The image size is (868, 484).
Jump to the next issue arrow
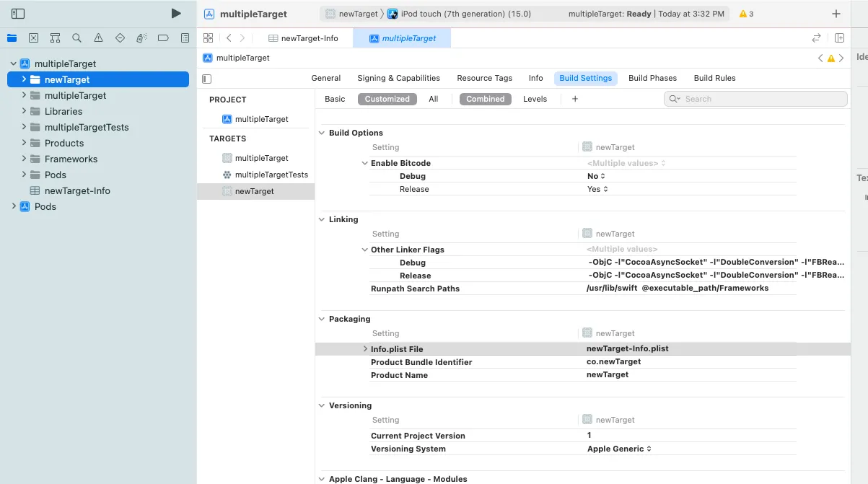[x=841, y=58]
